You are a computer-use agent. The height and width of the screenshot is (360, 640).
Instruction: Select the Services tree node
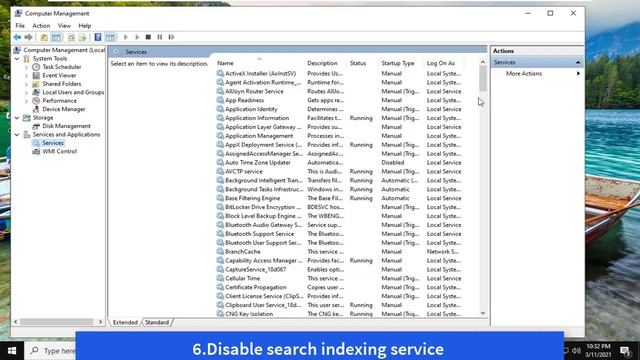click(x=53, y=143)
